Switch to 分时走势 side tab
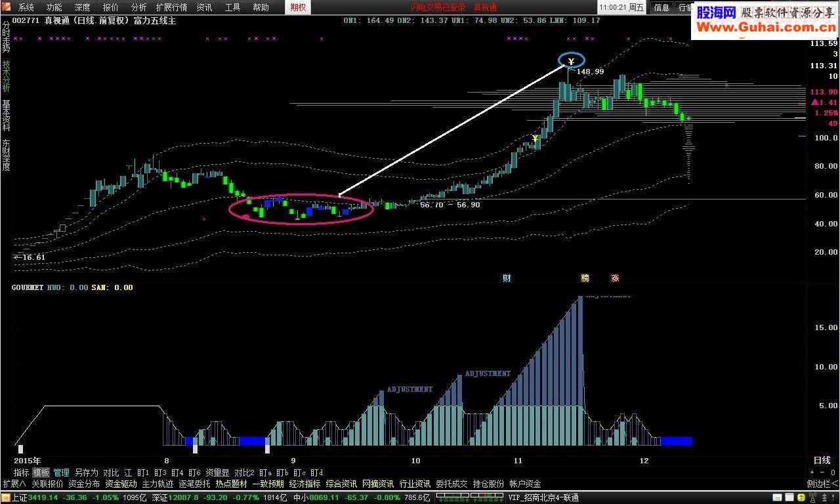 click(6, 37)
